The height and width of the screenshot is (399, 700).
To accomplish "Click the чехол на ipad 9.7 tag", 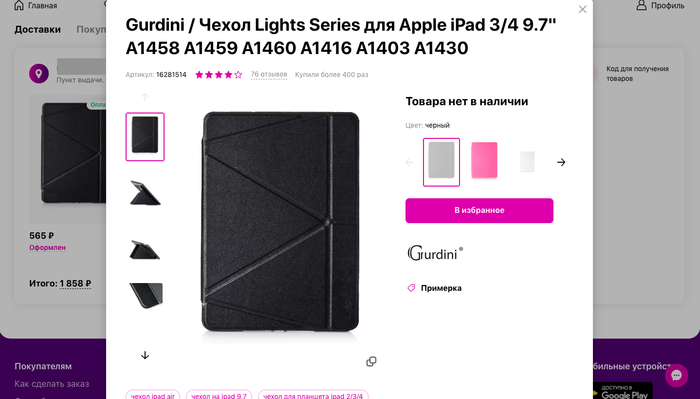I will tap(219, 395).
